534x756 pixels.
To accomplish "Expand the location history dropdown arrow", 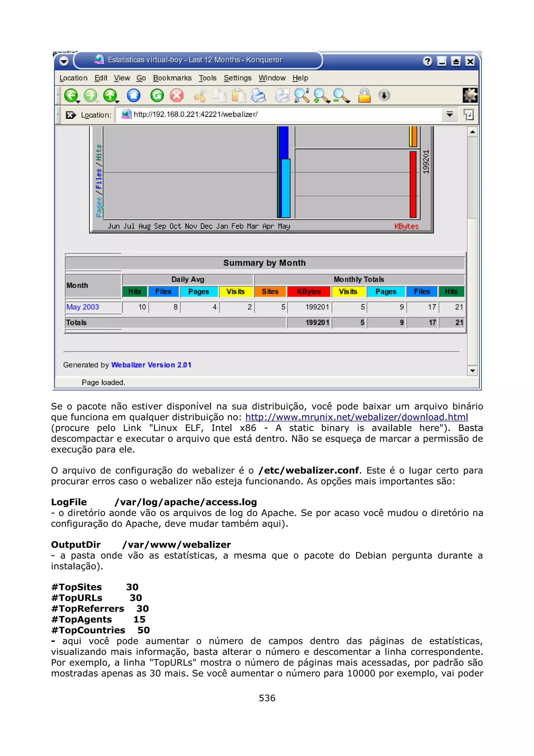I will coord(450,115).
